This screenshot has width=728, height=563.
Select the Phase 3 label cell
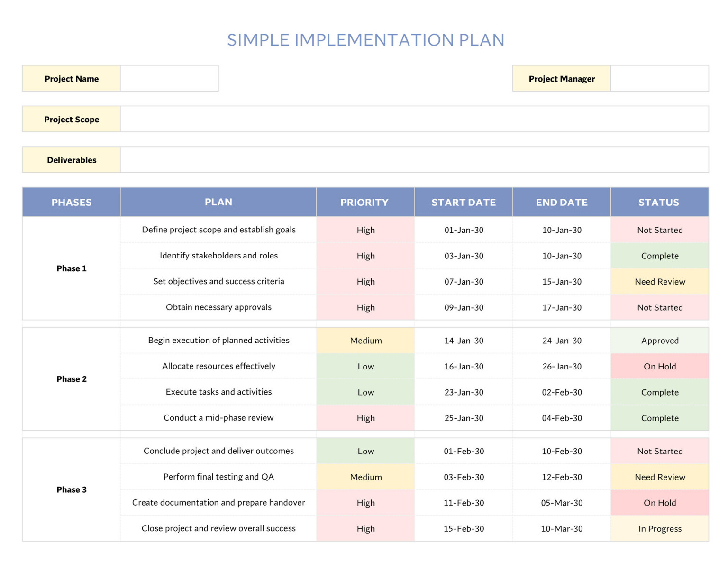(71, 489)
